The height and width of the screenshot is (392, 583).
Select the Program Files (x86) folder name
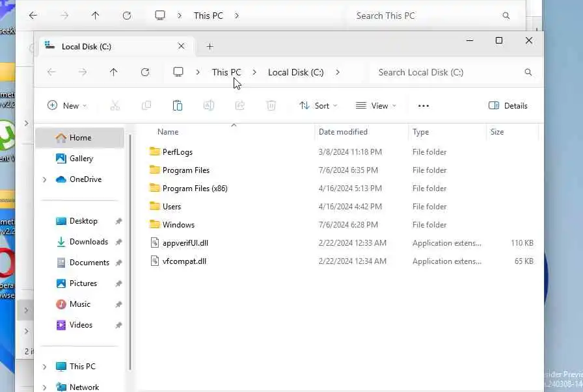coord(195,189)
